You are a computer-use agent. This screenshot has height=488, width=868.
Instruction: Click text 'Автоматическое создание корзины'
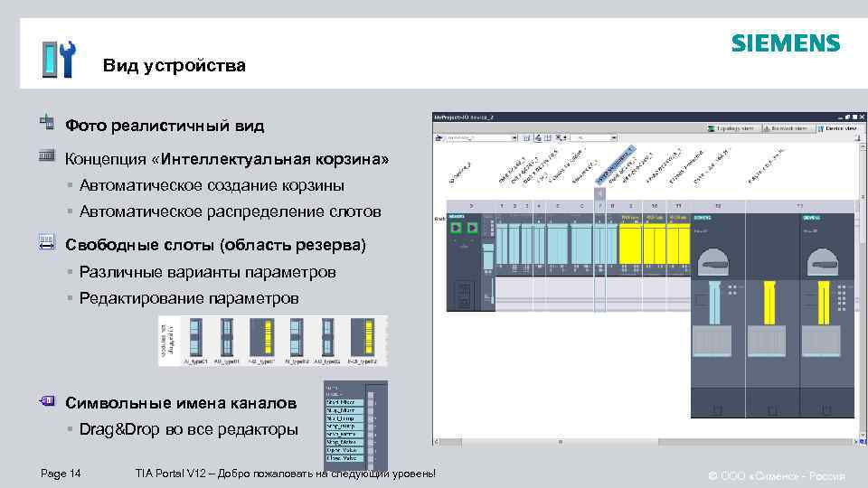pos(212,185)
